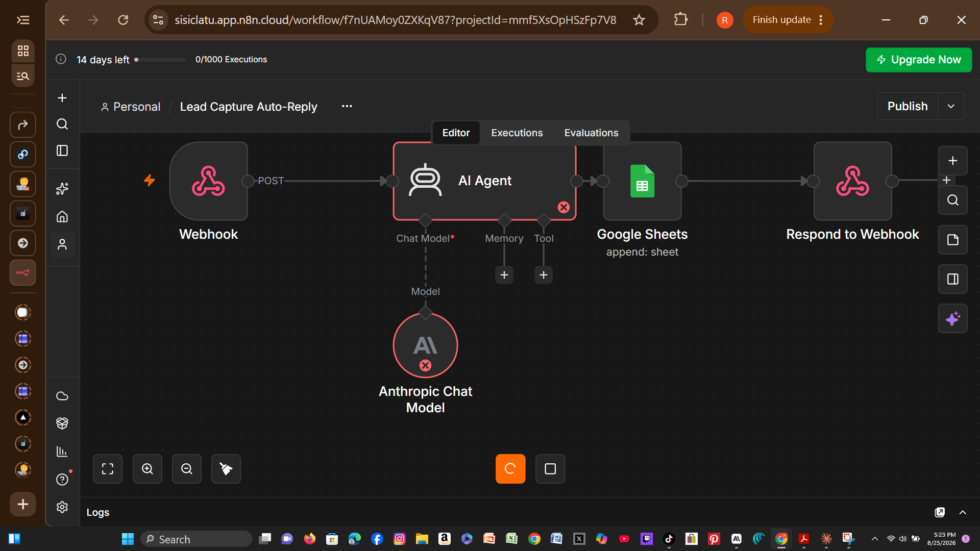Open the browser profile R avatar
The image size is (980, 551).
click(725, 20)
